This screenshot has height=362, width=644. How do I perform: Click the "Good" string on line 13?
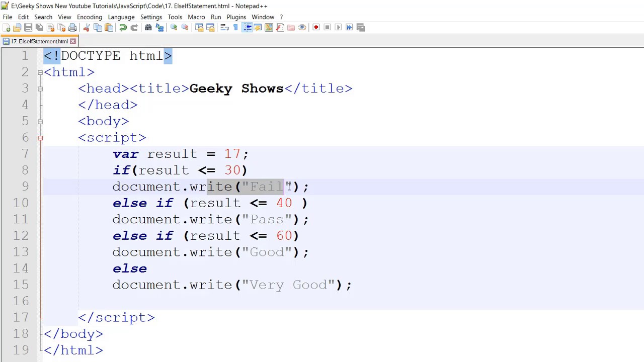pyautogui.click(x=267, y=252)
